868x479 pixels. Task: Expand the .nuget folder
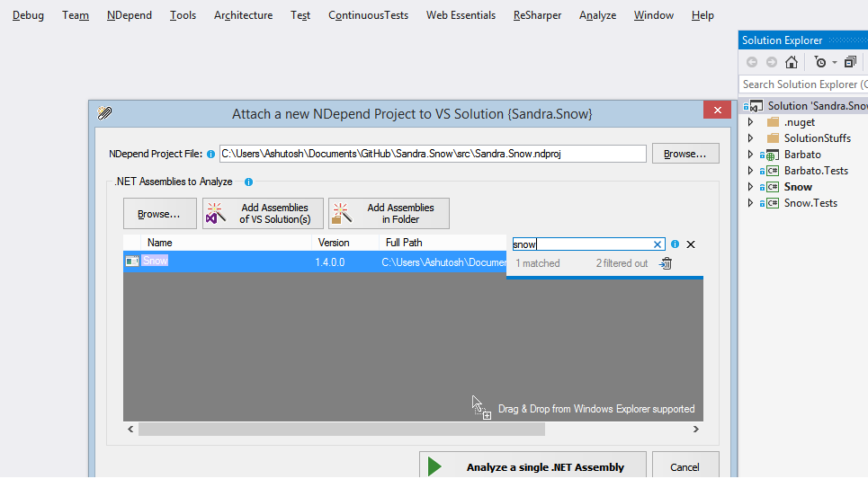pos(751,121)
